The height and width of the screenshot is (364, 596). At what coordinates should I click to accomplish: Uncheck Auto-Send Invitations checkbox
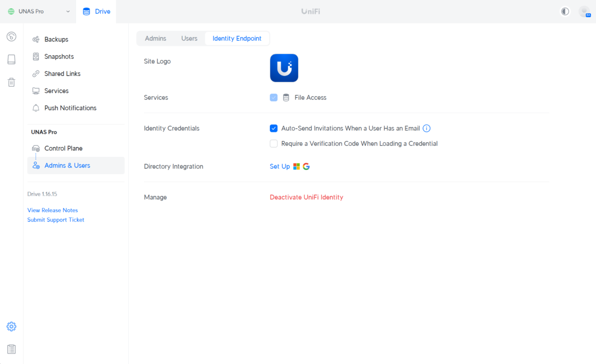click(x=274, y=128)
